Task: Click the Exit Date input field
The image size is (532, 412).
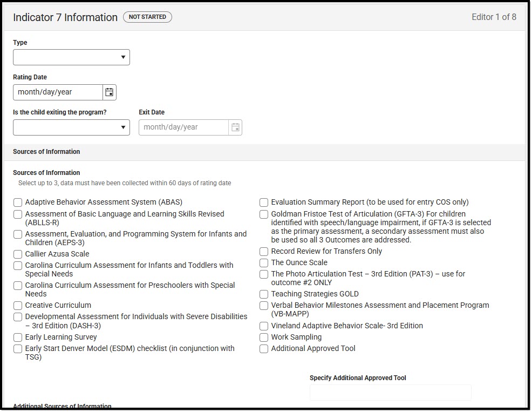Action: pyautogui.click(x=183, y=127)
